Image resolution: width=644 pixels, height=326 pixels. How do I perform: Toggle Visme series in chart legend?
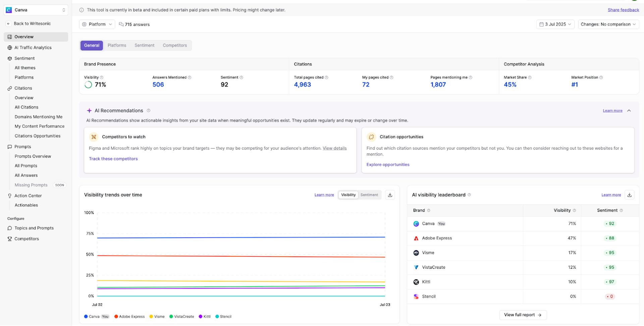157,317
